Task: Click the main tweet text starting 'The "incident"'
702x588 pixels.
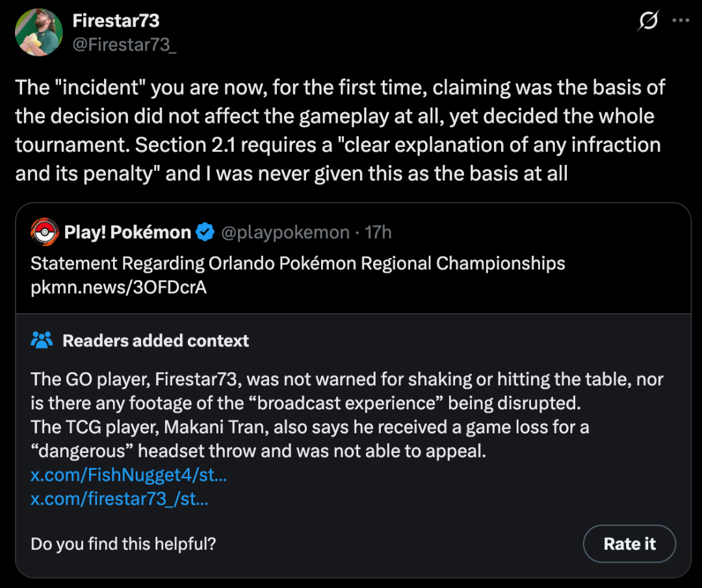Action: point(338,130)
